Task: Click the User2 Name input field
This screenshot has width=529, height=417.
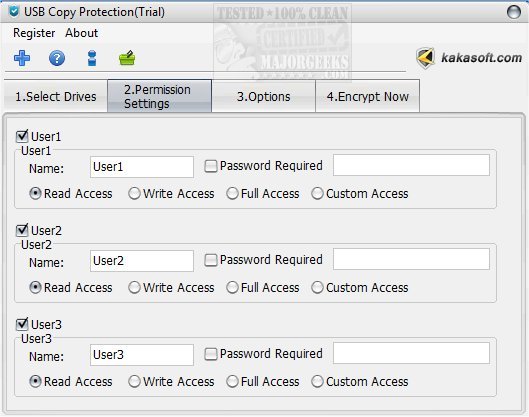Action: click(x=142, y=261)
